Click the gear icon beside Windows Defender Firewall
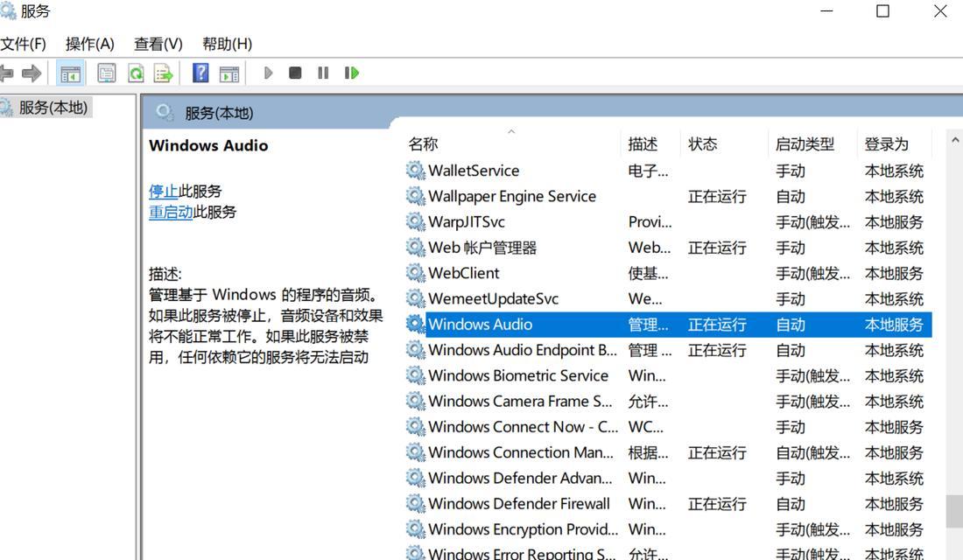 [416, 503]
